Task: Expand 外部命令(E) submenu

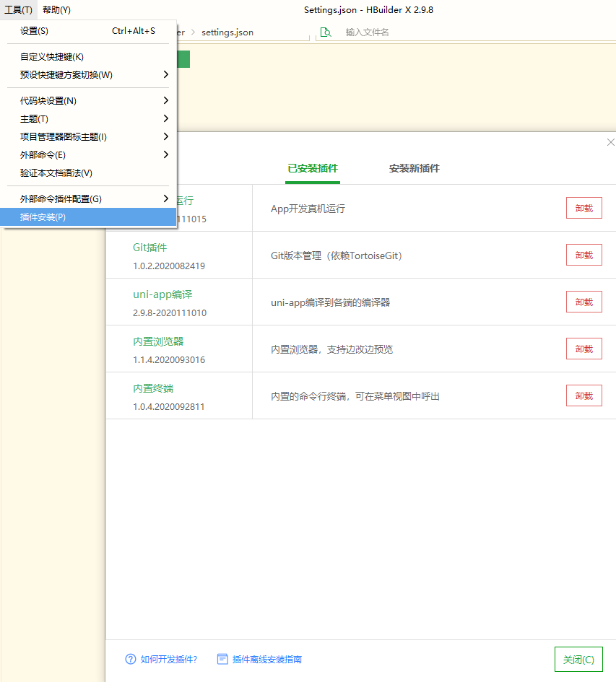Action: click(88, 155)
